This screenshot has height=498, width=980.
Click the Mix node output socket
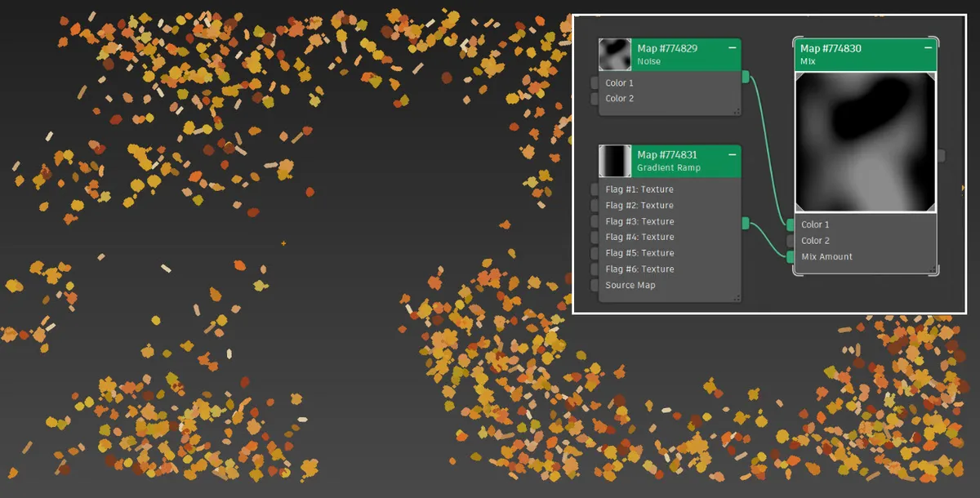942,155
